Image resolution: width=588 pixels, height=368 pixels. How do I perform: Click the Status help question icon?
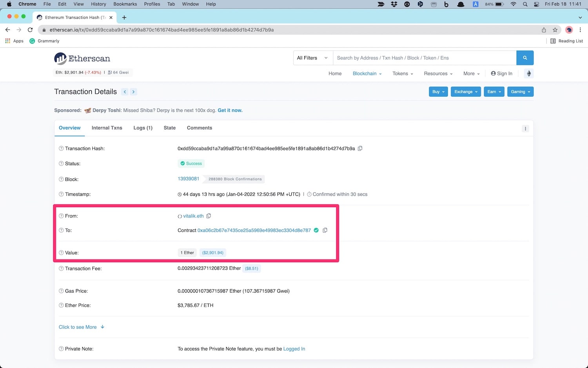click(x=61, y=164)
